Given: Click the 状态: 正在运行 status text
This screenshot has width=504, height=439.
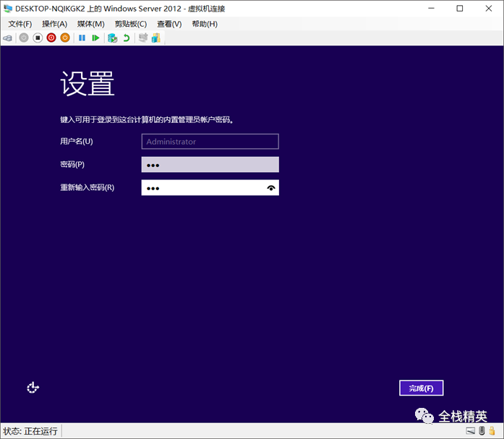Looking at the screenshot, I should point(30,431).
